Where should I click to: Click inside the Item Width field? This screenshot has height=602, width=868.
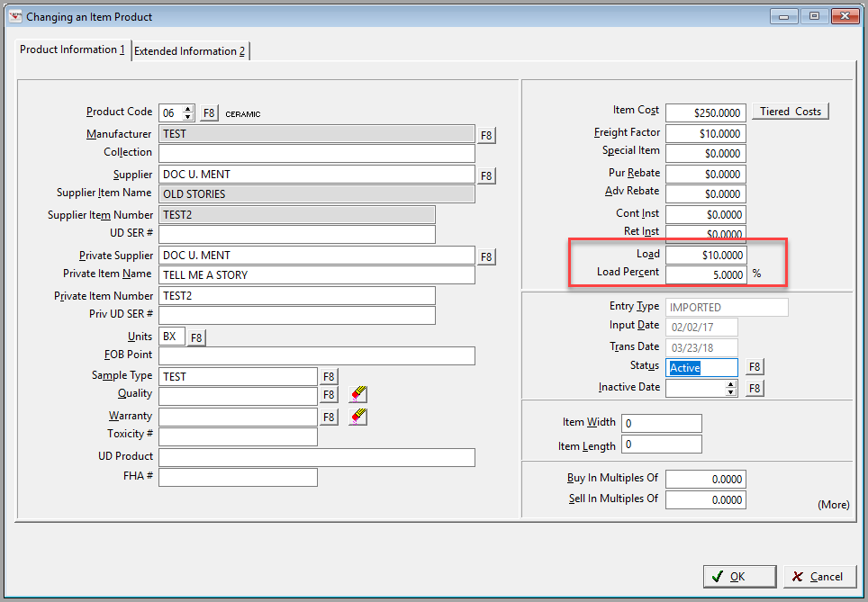point(662,422)
